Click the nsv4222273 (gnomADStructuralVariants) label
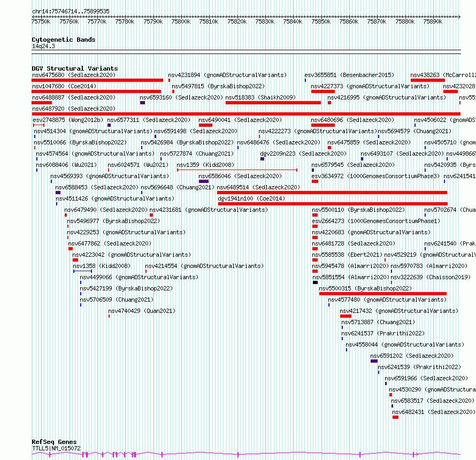The width and height of the screenshot is (476, 460). (318, 131)
